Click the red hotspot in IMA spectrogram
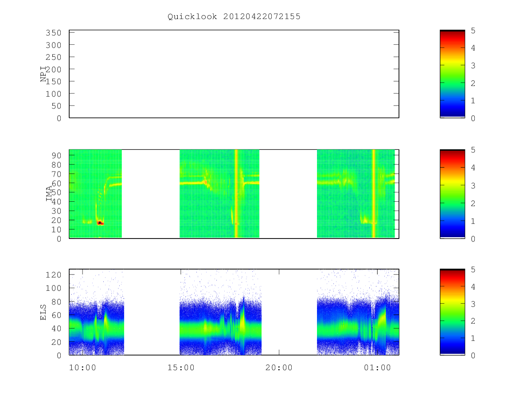532x399 pixels. point(100,223)
